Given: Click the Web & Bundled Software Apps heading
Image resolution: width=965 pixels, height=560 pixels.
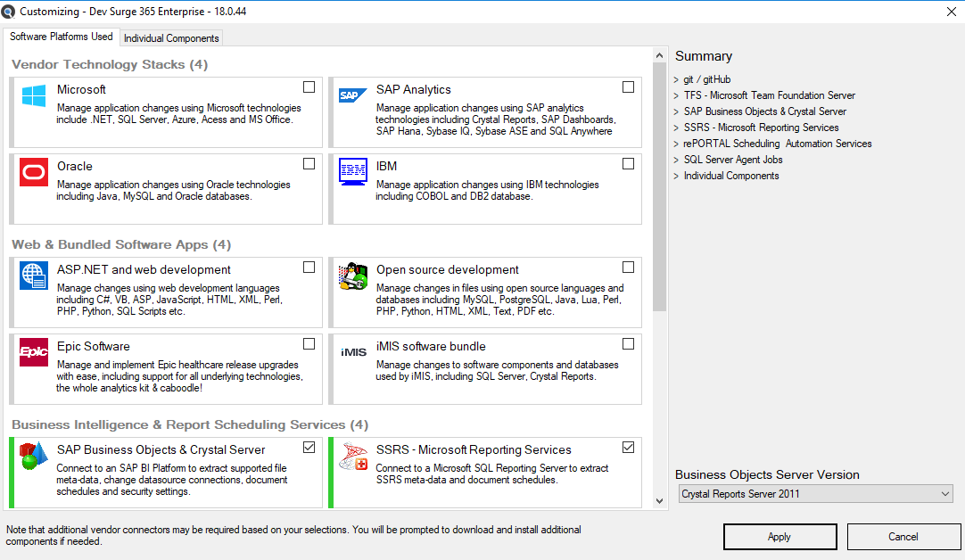Looking at the screenshot, I should [x=121, y=244].
